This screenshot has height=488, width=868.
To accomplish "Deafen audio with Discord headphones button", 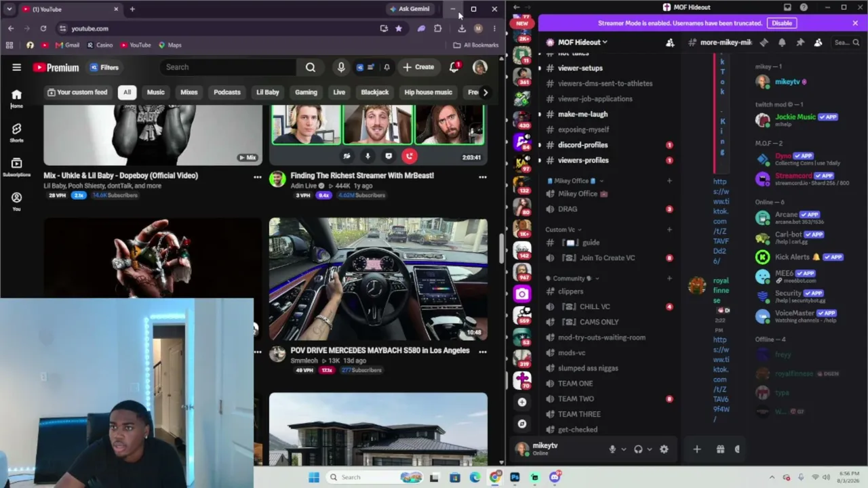I will (638, 449).
